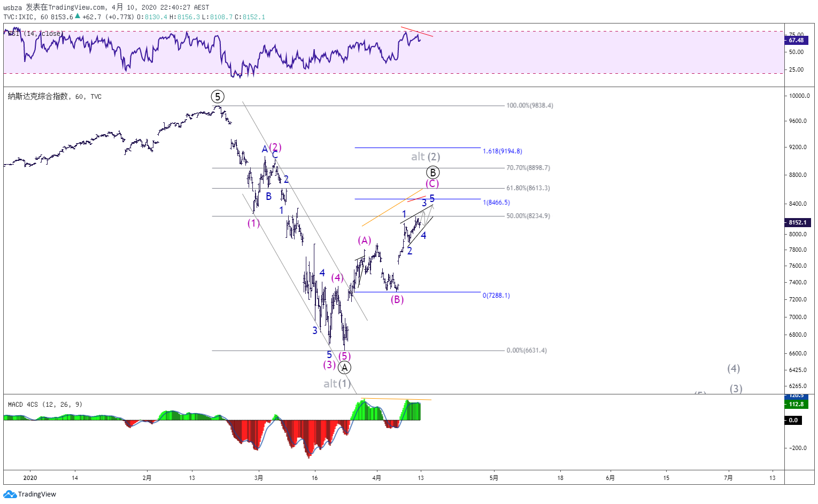Select the wsbza author name
The height and width of the screenshot is (504, 818).
pos(13,7)
